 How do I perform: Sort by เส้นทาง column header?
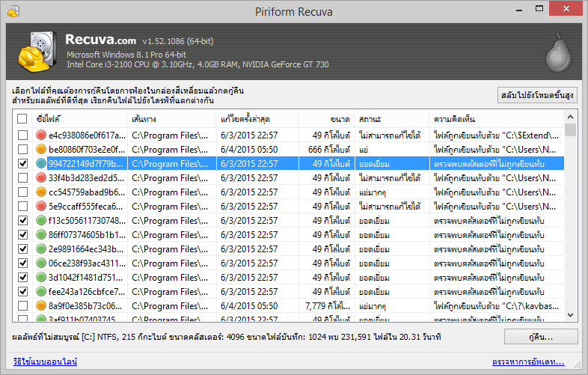pos(172,119)
